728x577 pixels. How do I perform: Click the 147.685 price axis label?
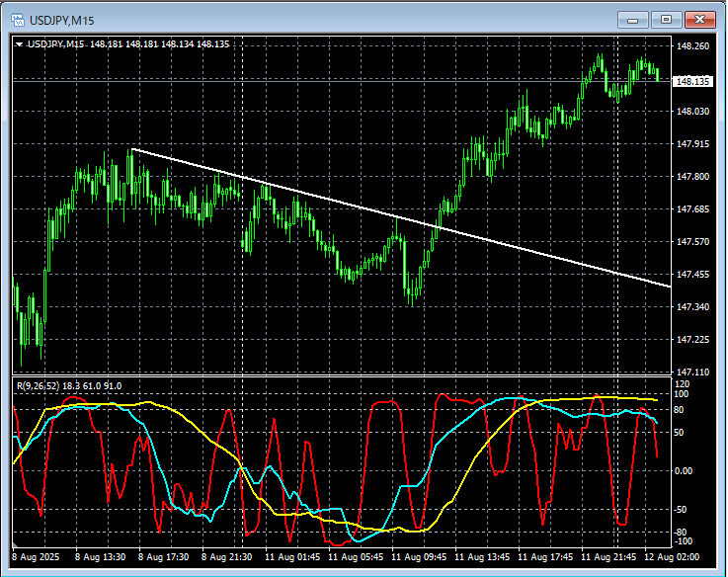coord(692,209)
